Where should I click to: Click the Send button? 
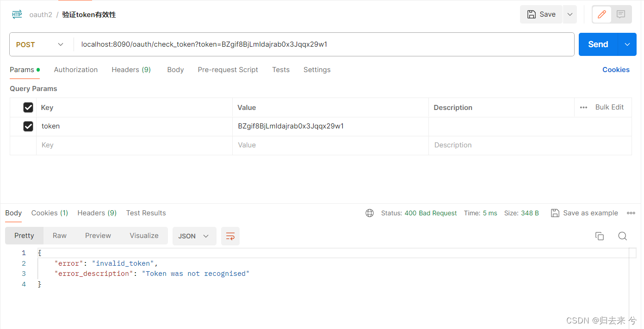pyautogui.click(x=597, y=44)
